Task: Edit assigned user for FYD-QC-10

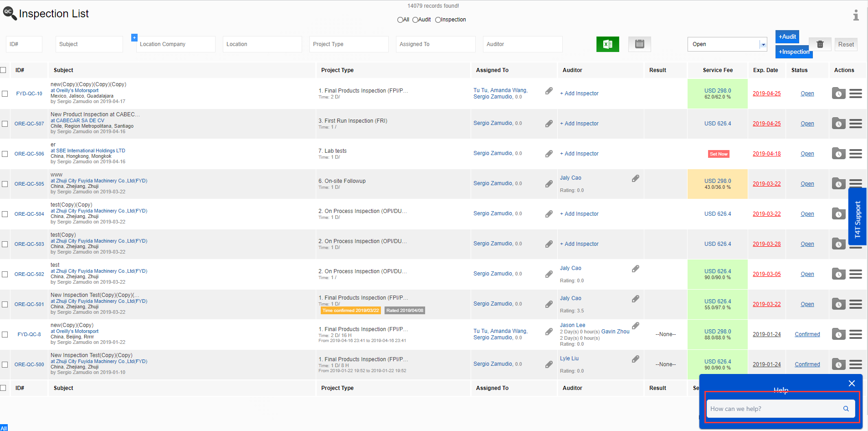Action: click(x=549, y=91)
